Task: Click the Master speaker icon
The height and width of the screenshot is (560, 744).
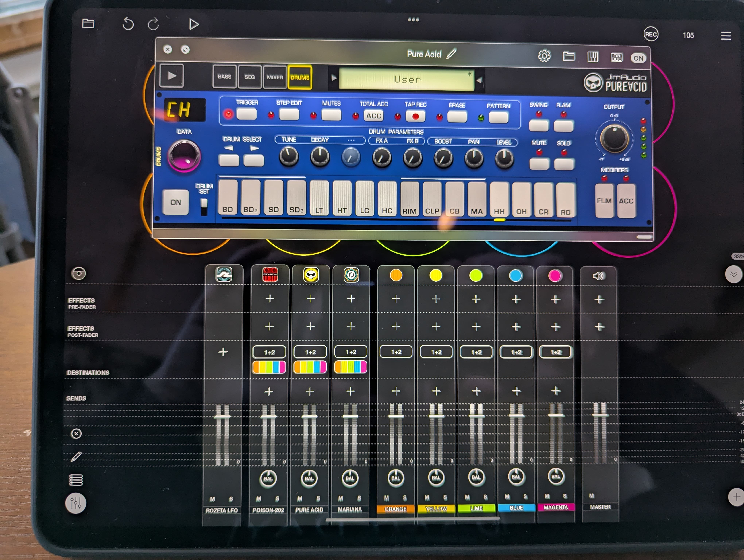Action: 599,276
